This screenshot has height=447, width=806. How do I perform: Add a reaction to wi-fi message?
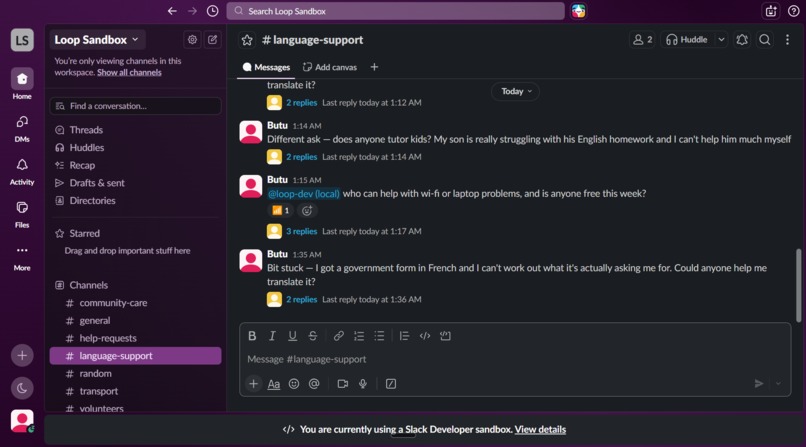coord(307,210)
